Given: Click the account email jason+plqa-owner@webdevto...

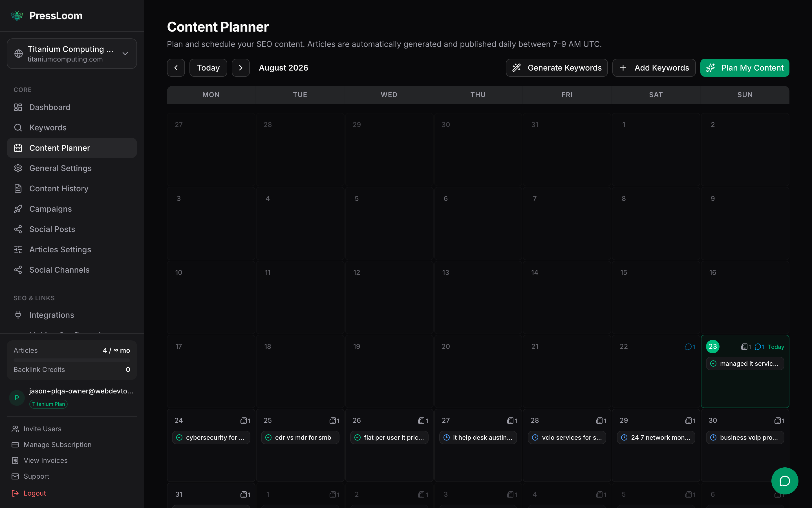Looking at the screenshot, I should 81,391.
